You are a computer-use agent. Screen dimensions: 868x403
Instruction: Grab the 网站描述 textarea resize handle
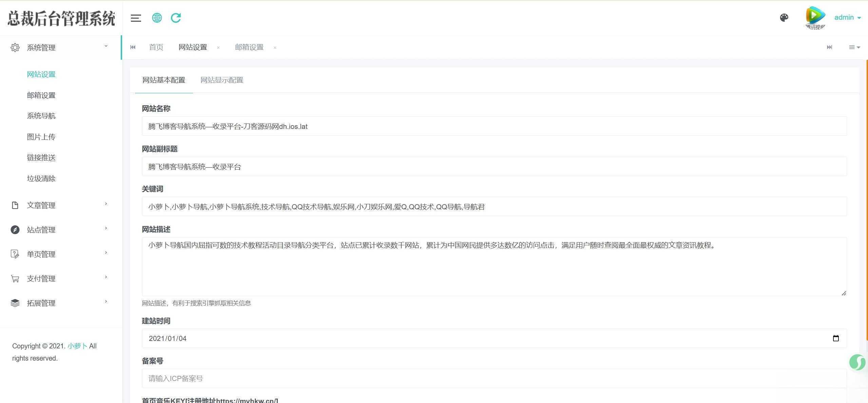click(x=844, y=293)
